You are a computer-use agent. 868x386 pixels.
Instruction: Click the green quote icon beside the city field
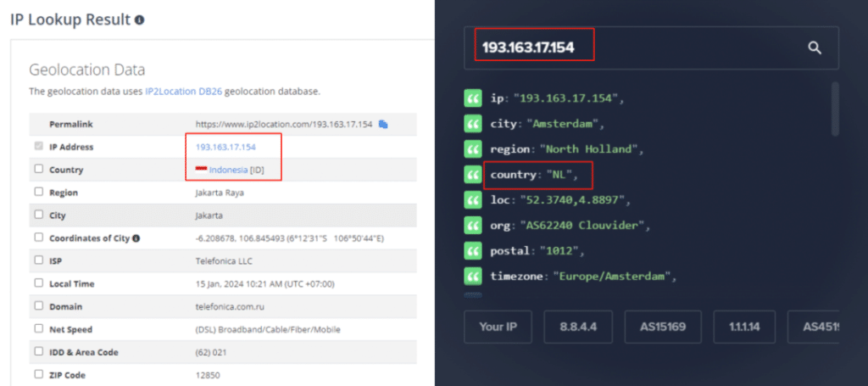coord(472,124)
